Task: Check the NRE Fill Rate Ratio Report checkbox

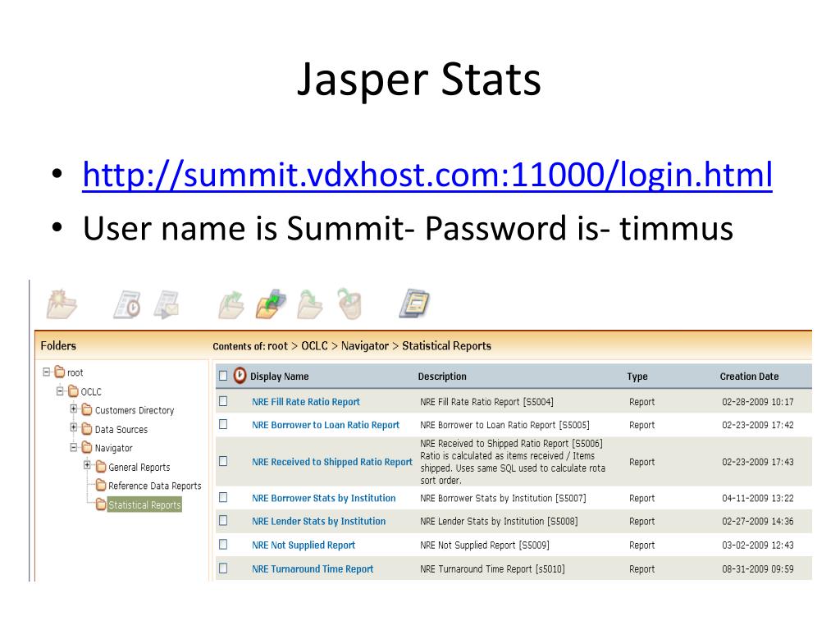Action: 223,401
